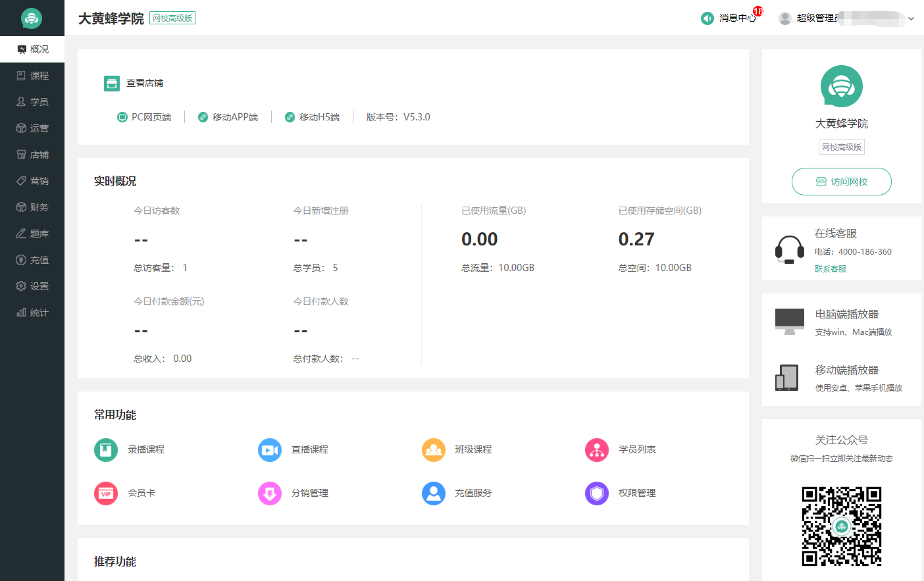The height and width of the screenshot is (581, 924).
Task: Click the red 18 notification badge
Action: click(x=758, y=11)
